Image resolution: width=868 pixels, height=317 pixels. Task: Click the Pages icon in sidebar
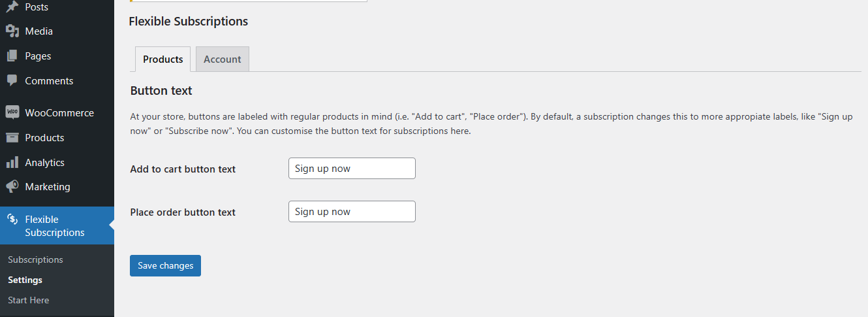(x=12, y=56)
